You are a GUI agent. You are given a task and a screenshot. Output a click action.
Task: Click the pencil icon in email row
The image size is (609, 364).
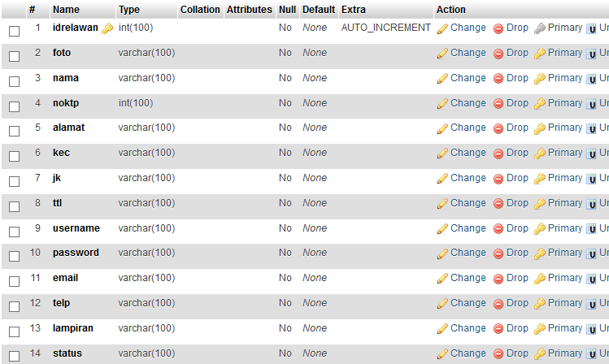coord(442,279)
